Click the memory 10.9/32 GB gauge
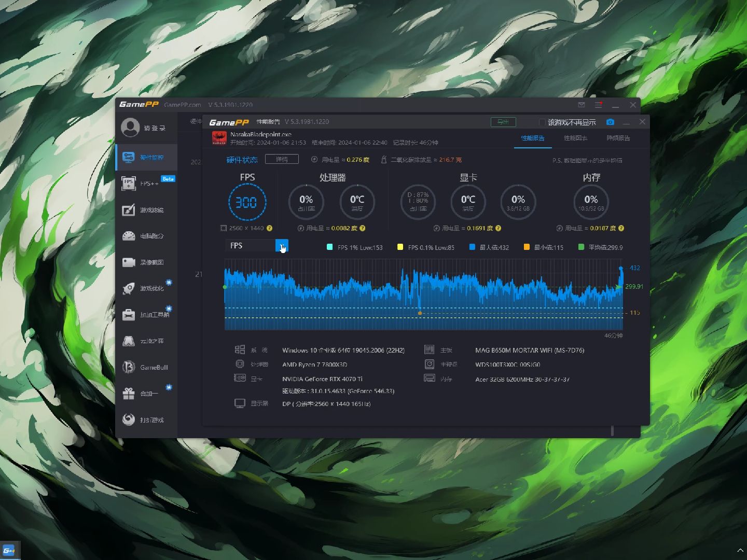Screen dimensions: 747x560 tap(591, 202)
